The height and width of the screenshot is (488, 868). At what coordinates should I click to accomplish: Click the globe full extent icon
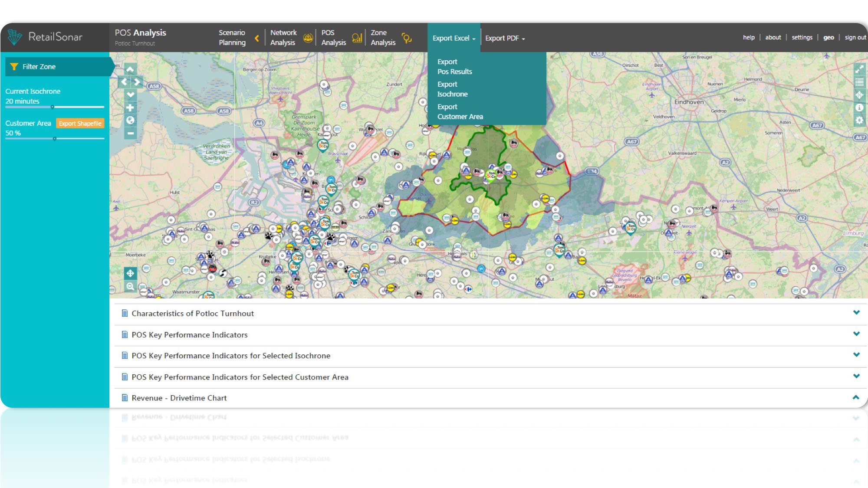(130, 120)
